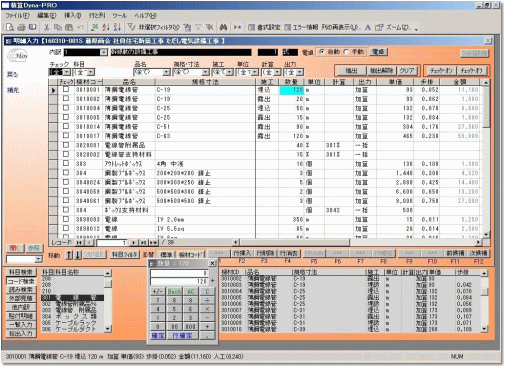Click the new document toolbar icon

click(x=10, y=27)
